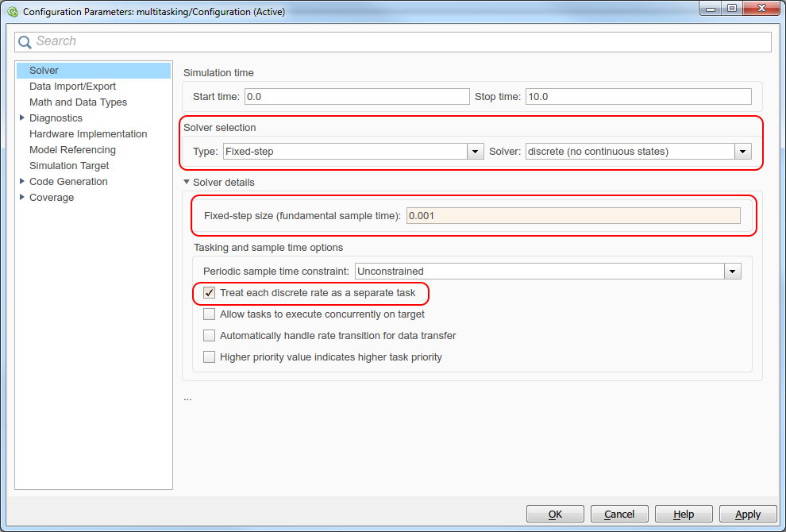Open the solver Type dropdown
This screenshot has height=532, width=786.
tap(353, 152)
